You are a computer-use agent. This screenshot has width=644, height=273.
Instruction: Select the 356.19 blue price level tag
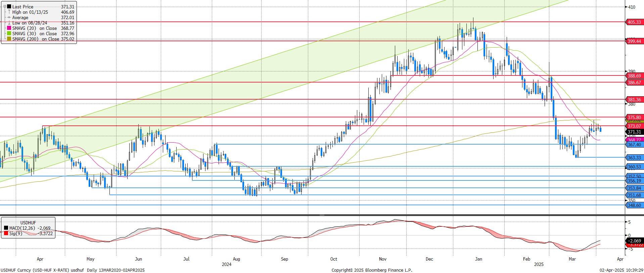[x=634, y=181]
